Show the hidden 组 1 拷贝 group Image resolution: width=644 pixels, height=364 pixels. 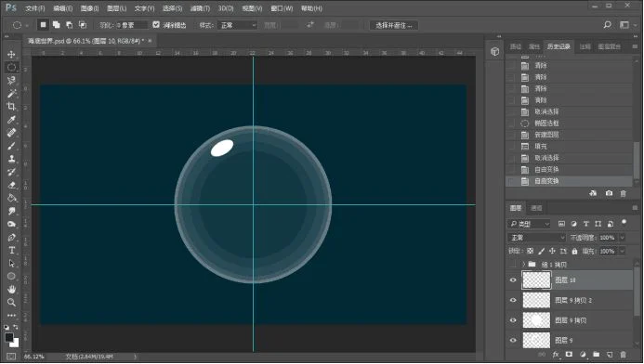pos(513,265)
